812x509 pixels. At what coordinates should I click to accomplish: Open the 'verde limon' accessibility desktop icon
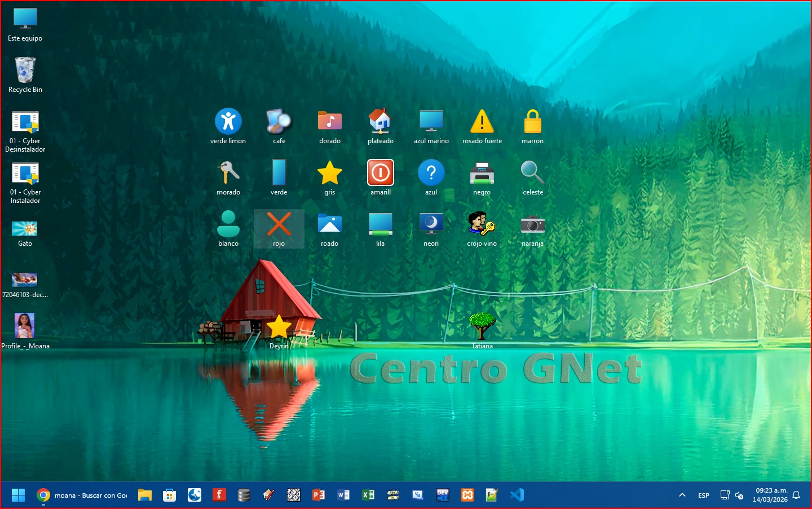228,122
